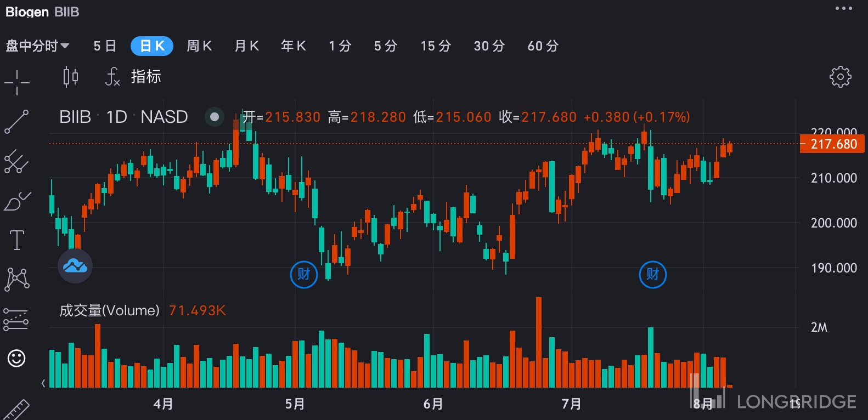This screenshot has width=868, height=420.
Task: Click the volume value 71.493K
Action: (x=198, y=311)
